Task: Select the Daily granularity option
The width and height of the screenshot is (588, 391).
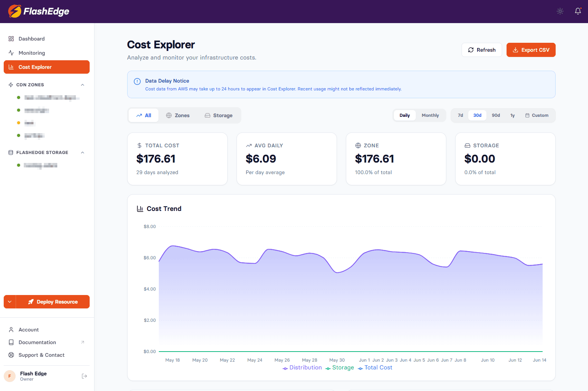Action: pos(405,115)
